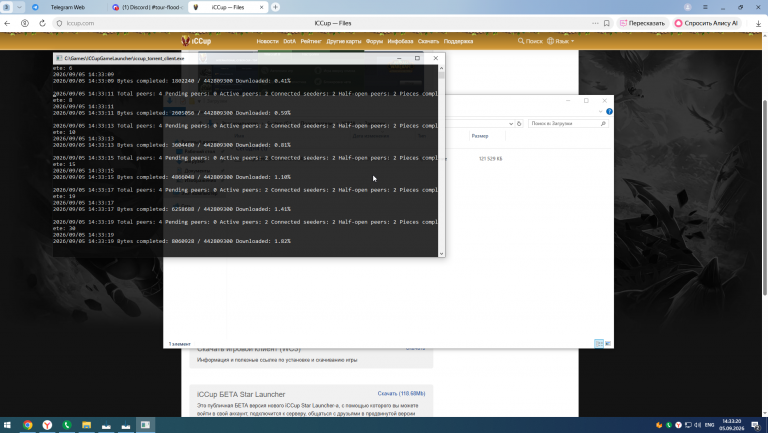Viewport: 768px width, 433px height.
Task: Open the Инфобаза menu item
Action: click(400, 42)
